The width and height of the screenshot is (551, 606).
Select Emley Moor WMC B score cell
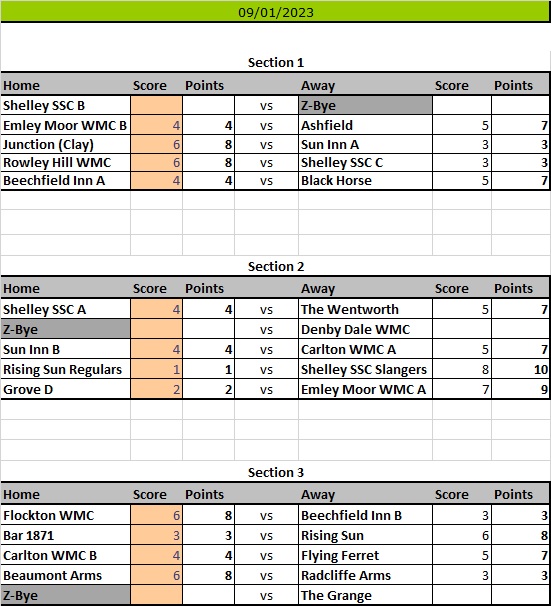[x=156, y=125]
